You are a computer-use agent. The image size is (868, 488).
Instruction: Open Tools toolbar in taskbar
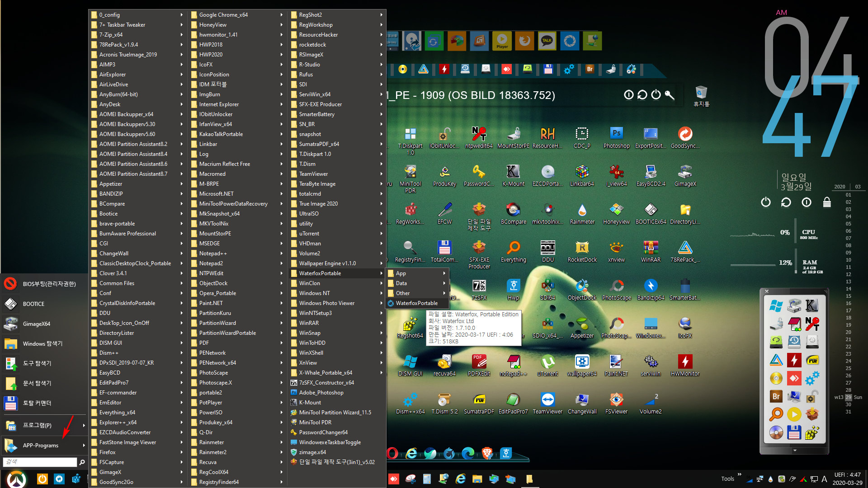[727, 479]
